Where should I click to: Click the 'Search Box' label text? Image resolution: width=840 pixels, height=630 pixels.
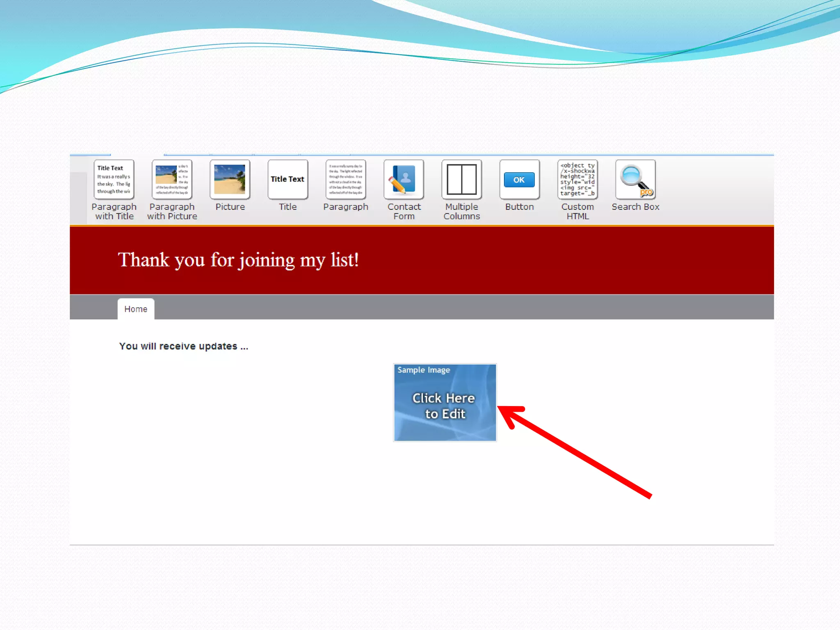tap(635, 207)
